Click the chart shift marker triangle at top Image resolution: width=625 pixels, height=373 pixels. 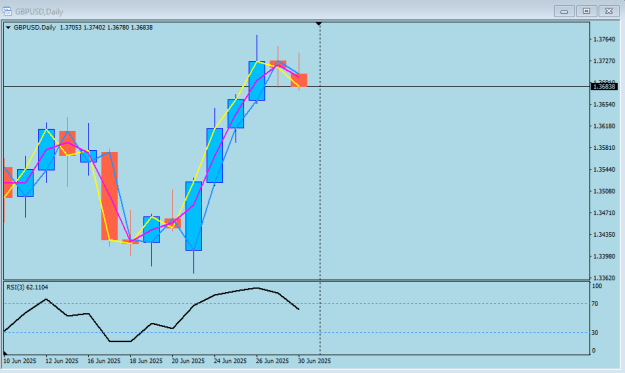pos(319,24)
